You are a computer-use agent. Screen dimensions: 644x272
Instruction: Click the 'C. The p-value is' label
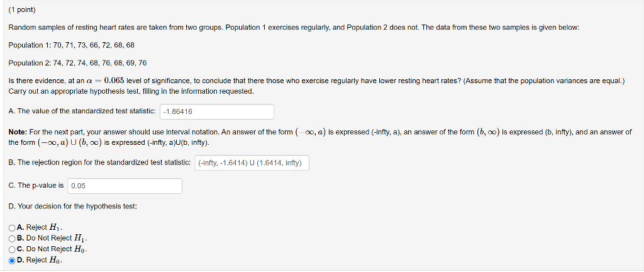pos(36,185)
